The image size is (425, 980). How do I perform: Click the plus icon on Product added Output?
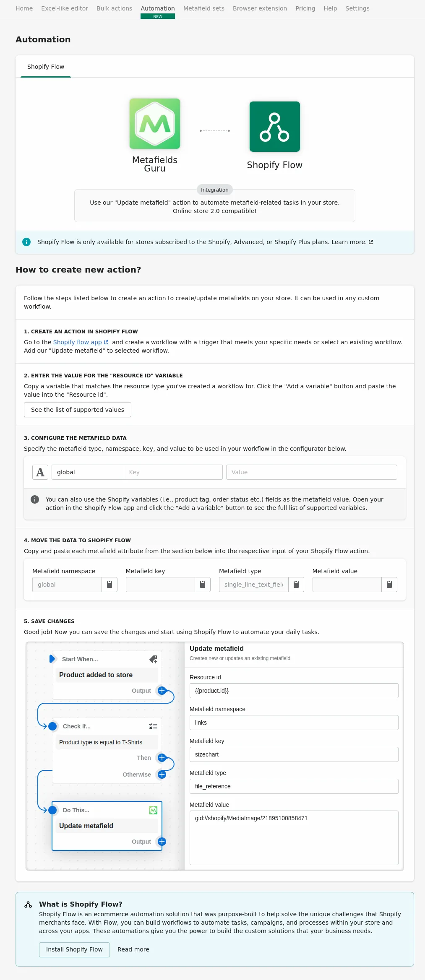pos(162,691)
